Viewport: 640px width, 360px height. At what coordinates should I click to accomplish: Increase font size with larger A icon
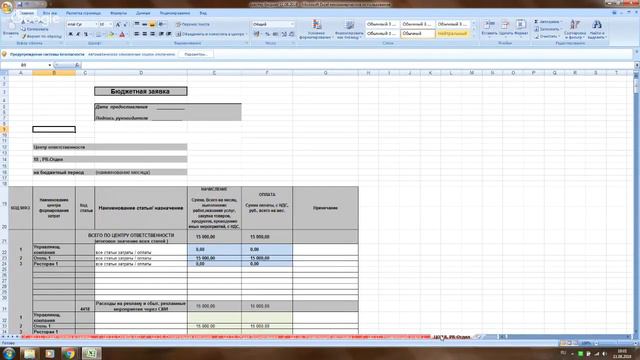pyautogui.click(x=118, y=24)
